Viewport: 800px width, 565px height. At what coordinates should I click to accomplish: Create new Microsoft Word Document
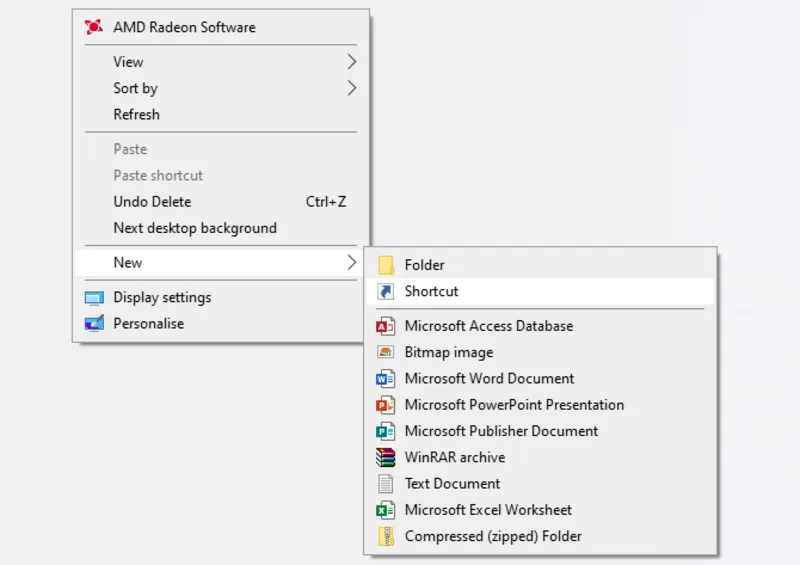[x=540, y=378]
